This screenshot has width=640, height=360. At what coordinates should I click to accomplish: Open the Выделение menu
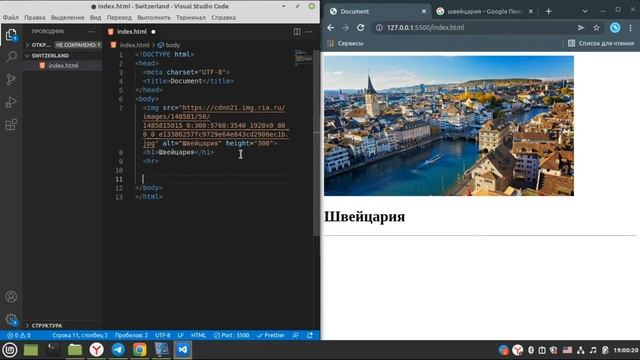(x=67, y=18)
